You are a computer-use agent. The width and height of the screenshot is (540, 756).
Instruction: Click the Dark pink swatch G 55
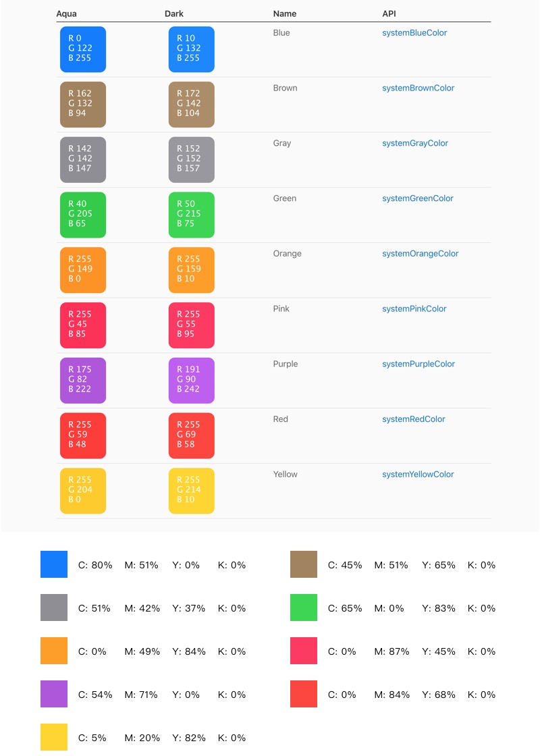click(192, 325)
